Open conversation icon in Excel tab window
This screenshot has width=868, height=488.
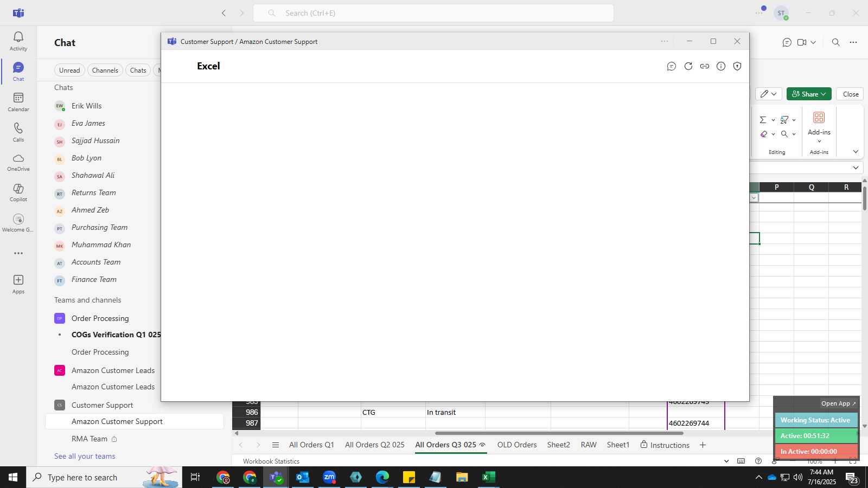(x=672, y=66)
